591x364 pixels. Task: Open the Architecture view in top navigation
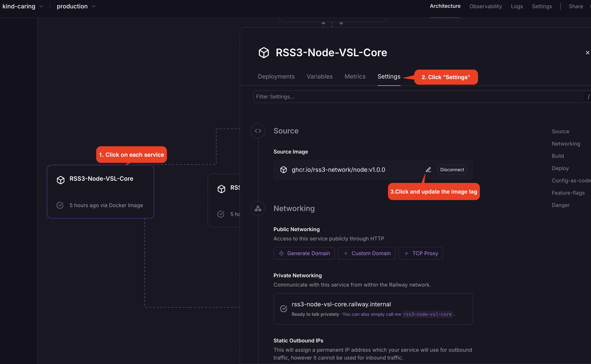tap(445, 6)
